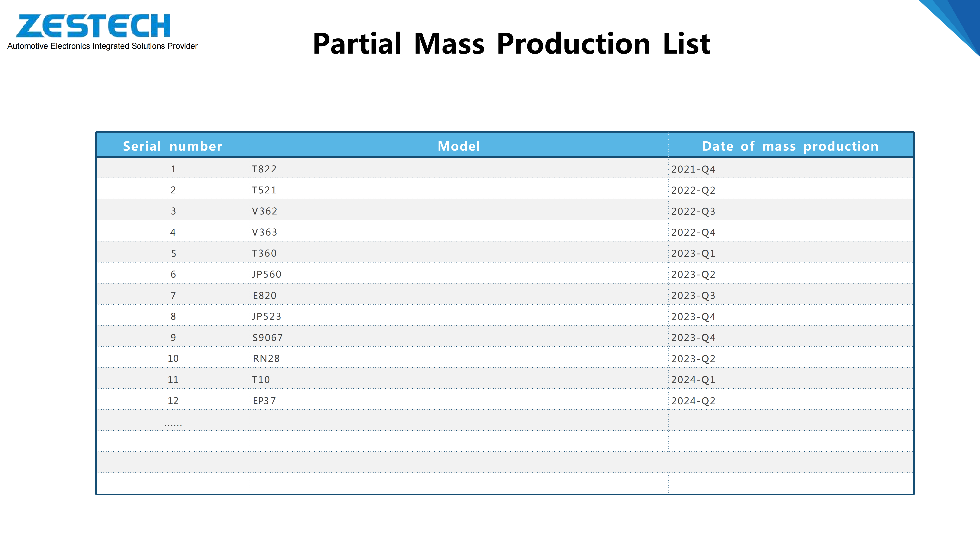Click the T822 model cell
The width and height of the screenshot is (980, 551).
pos(264,169)
